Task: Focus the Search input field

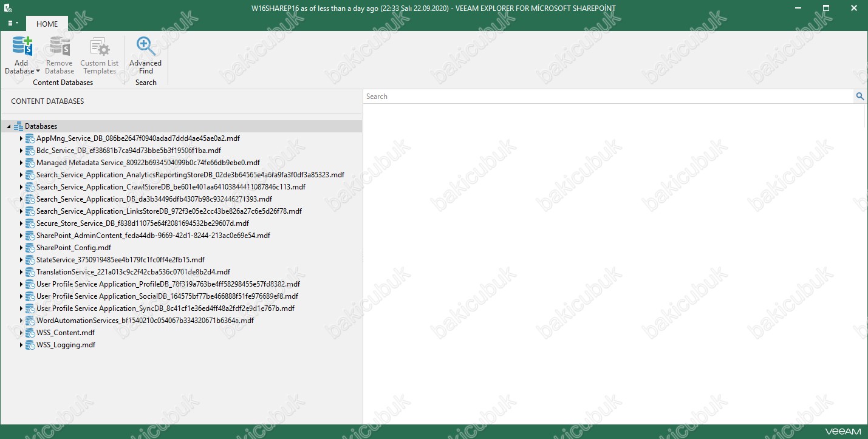Action: coord(609,97)
